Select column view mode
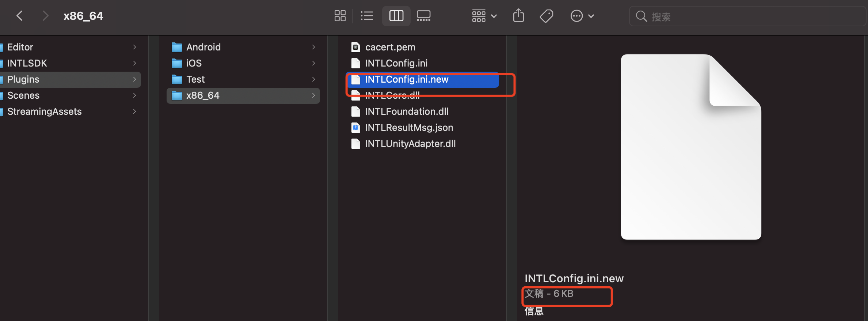This screenshot has width=868, height=321. click(396, 16)
